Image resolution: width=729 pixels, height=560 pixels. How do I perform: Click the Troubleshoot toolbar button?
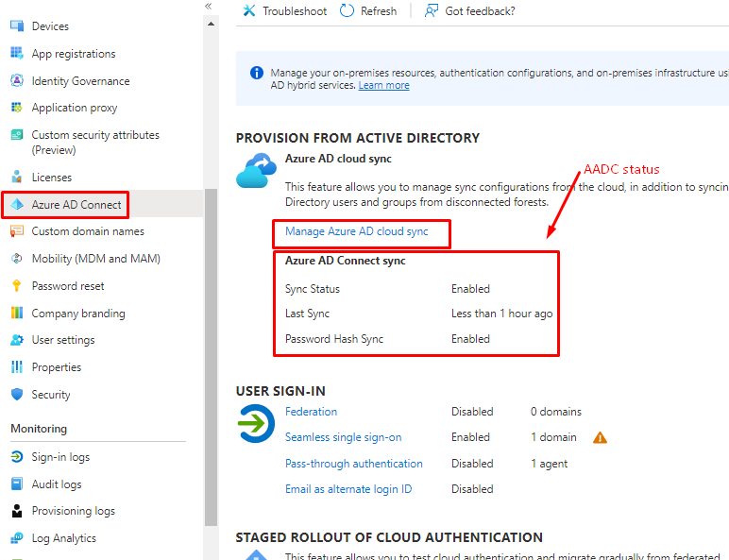[284, 11]
